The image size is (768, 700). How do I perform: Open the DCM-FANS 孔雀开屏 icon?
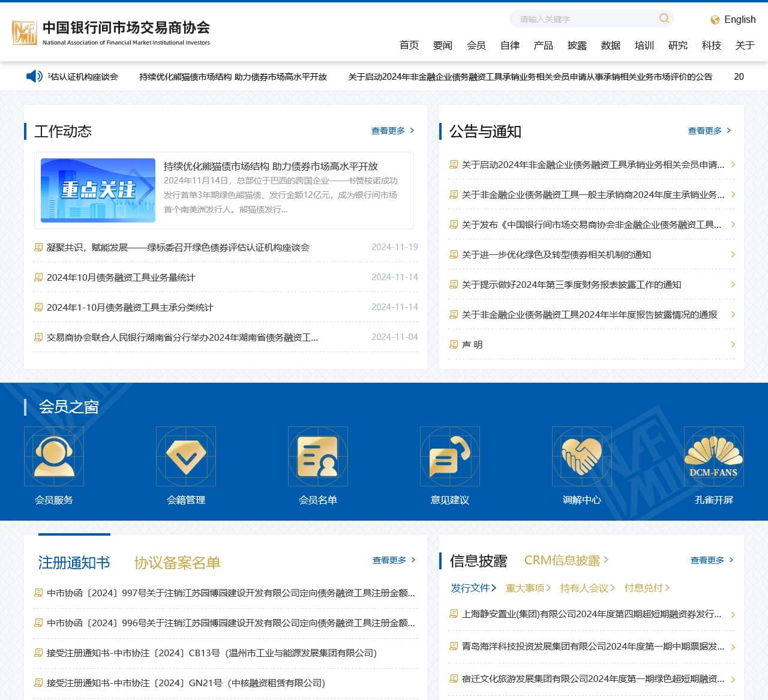tap(714, 456)
